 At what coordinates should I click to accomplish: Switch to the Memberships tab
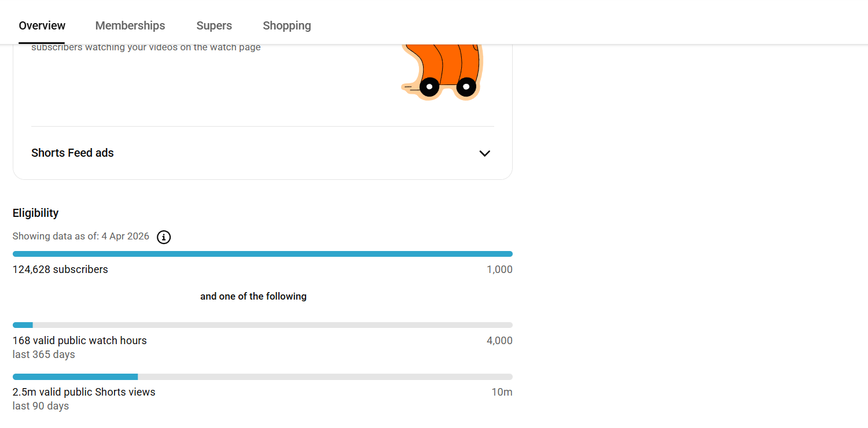pyautogui.click(x=130, y=25)
